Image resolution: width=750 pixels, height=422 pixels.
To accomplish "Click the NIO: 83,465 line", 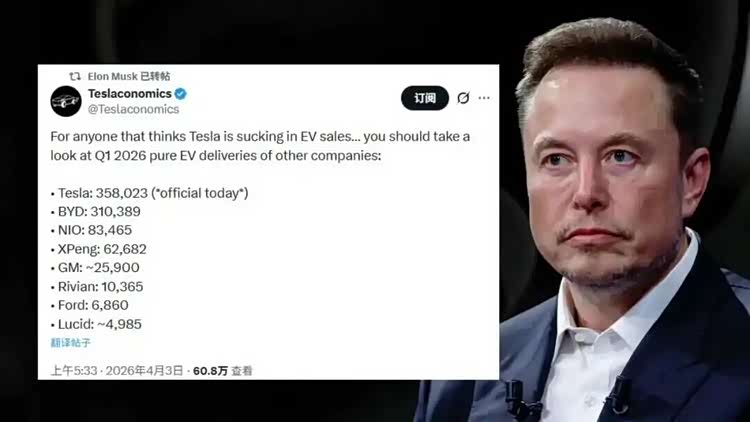I will (91, 231).
